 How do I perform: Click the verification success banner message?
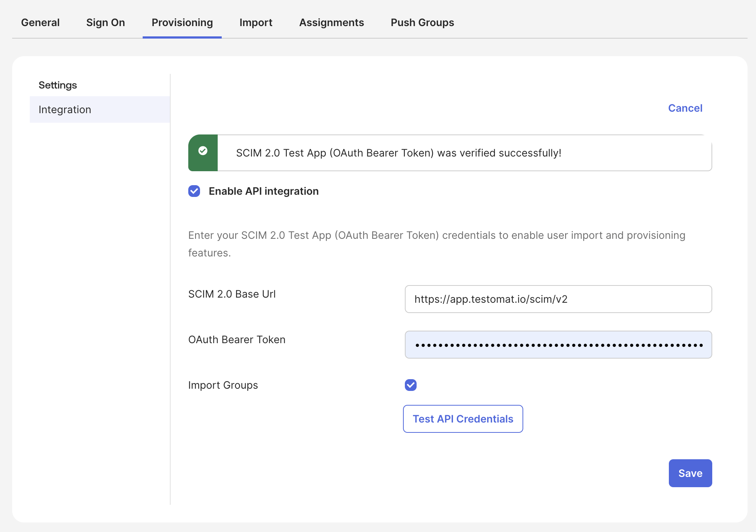(398, 153)
